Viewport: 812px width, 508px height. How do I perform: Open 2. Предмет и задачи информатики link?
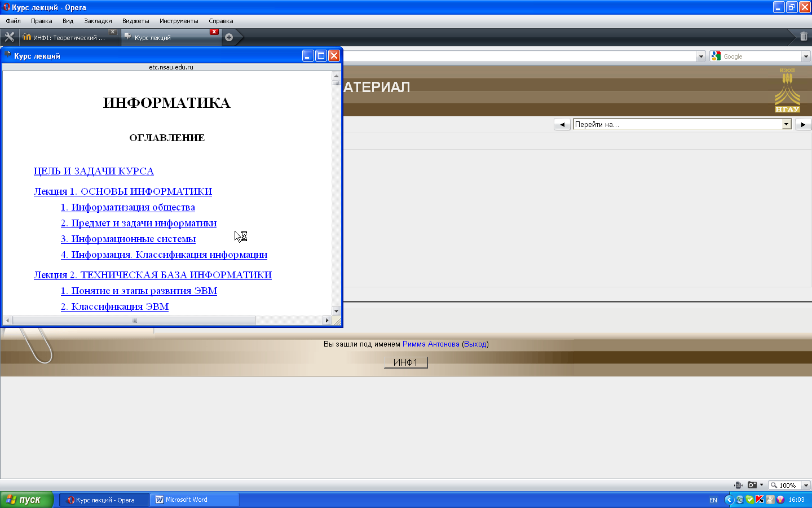click(x=139, y=223)
